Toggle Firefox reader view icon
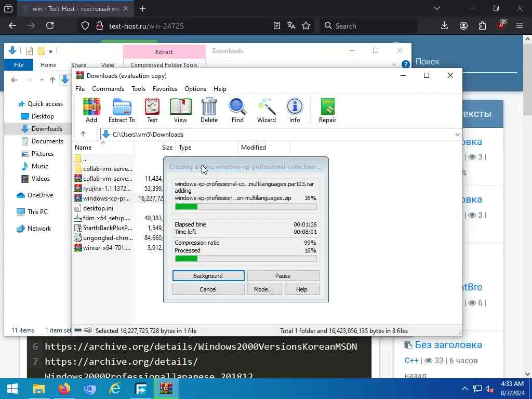Viewport: 532px width, 399px height. point(277,25)
